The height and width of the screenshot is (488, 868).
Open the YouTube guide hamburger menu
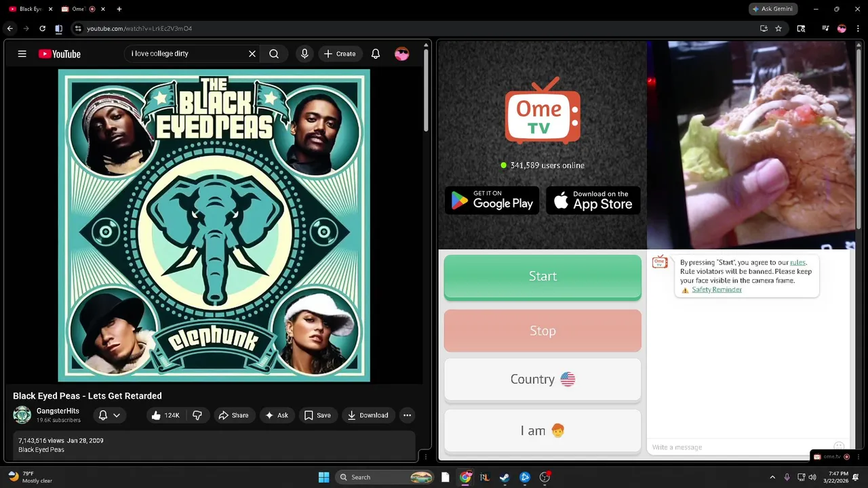[22, 54]
